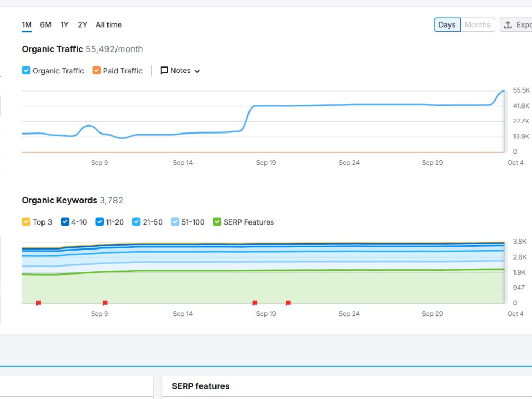
Task: Click the 3.8K axis label on keywords chart
Action: pyautogui.click(x=520, y=242)
